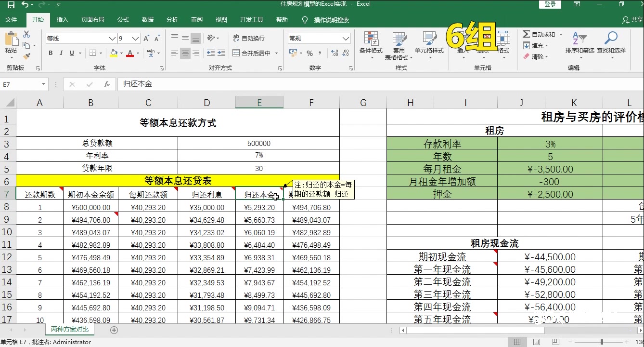Toggle Bold formatting

tap(51, 53)
